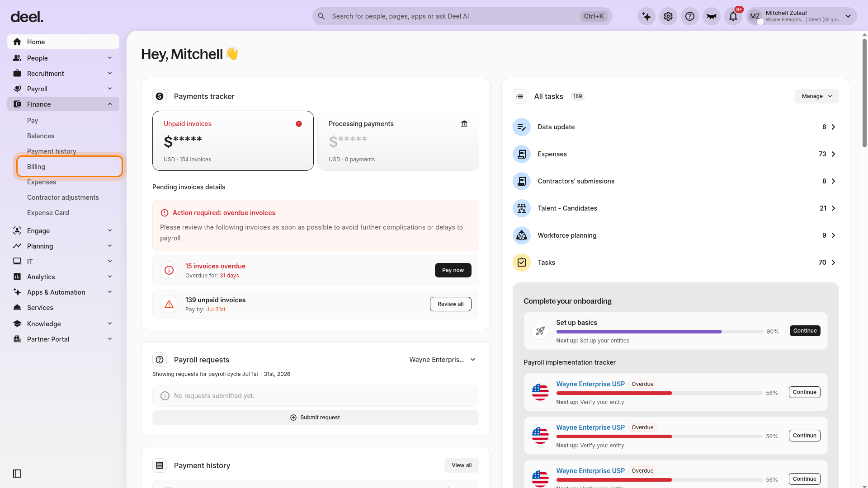This screenshot has width=868, height=488.
Task: Click the Home icon in sidebar
Action: click(x=17, y=42)
